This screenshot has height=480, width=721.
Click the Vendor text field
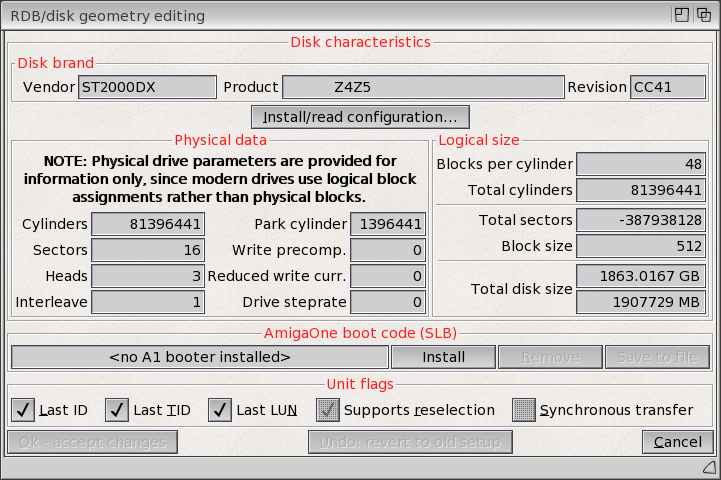coord(147,87)
